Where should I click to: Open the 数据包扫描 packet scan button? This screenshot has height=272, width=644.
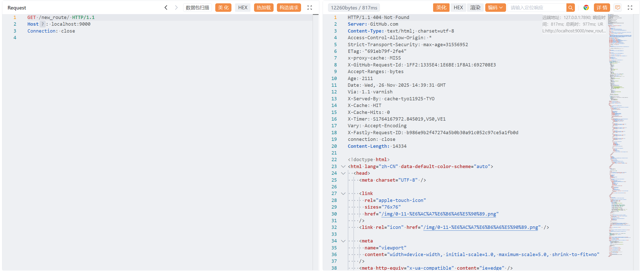tap(198, 8)
